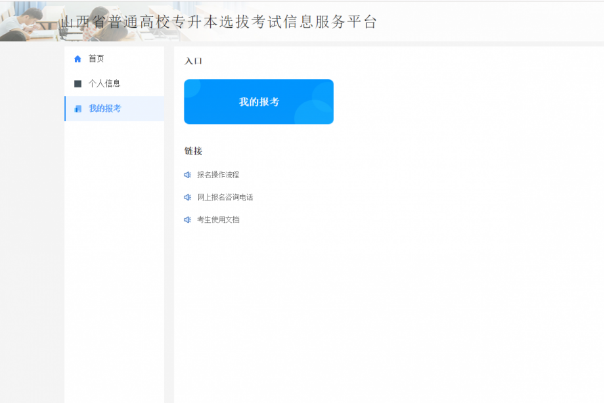604x403 pixels.
Task: Click the platform title 山西省普通高校专升本选拔考试信息服务平台
Action: (x=218, y=21)
